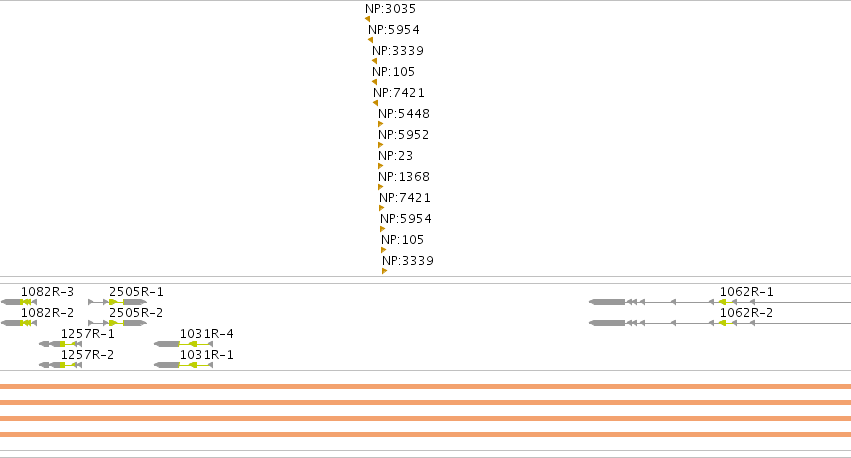The width and height of the screenshot is (851, 458).
Task: Select the 1082R-3 transcript label
Action: click(x=47, y=292)
